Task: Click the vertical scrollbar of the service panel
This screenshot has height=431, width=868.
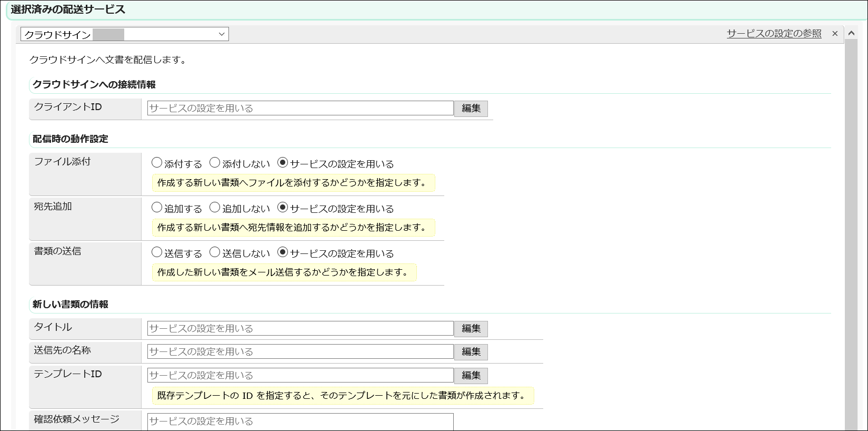Action: (x=851, y=236)
